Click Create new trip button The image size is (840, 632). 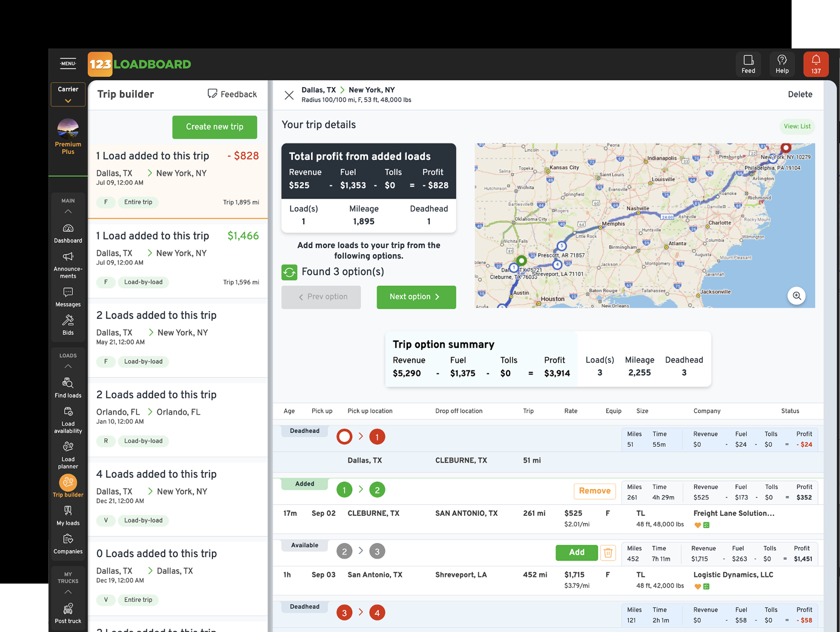[215, 127]
